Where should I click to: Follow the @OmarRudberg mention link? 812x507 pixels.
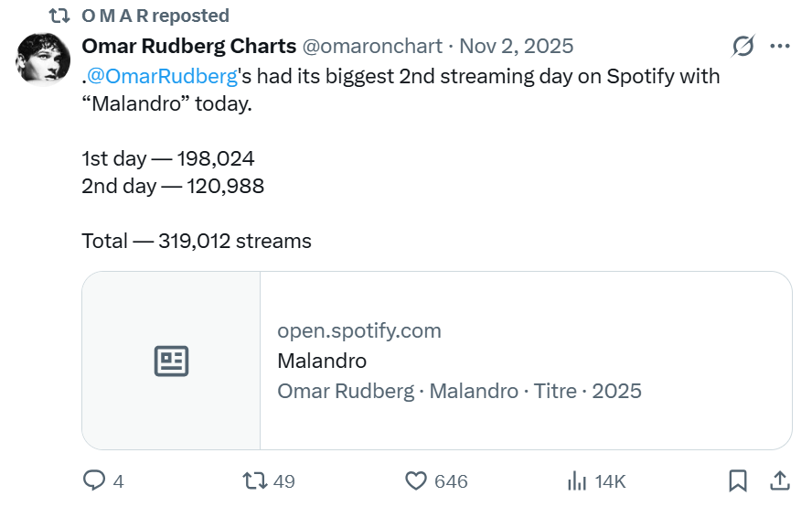(162, 76)
